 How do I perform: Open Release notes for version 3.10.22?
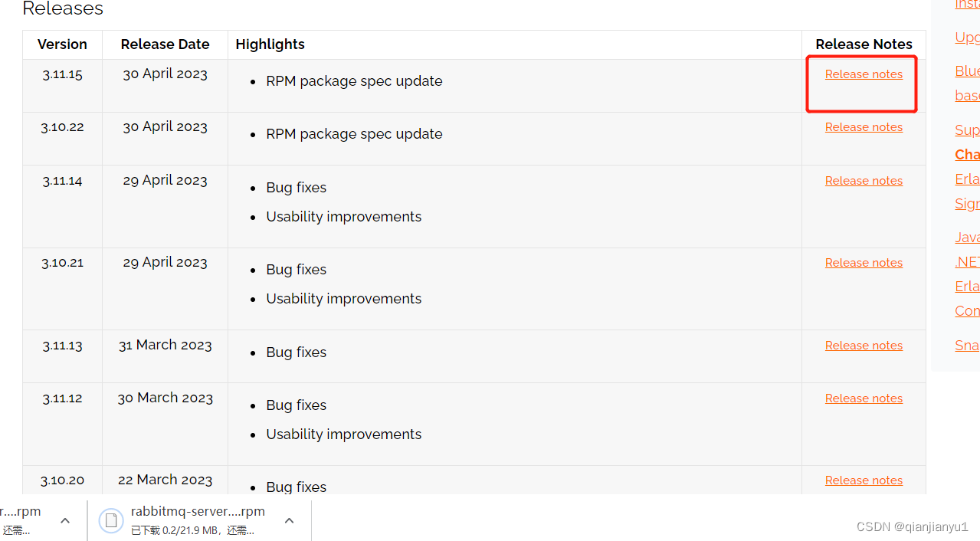point(863,126)
